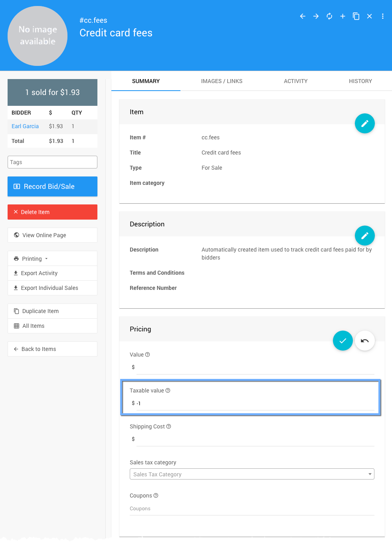Click the Record Bid/Sale button

pos(52,186)
